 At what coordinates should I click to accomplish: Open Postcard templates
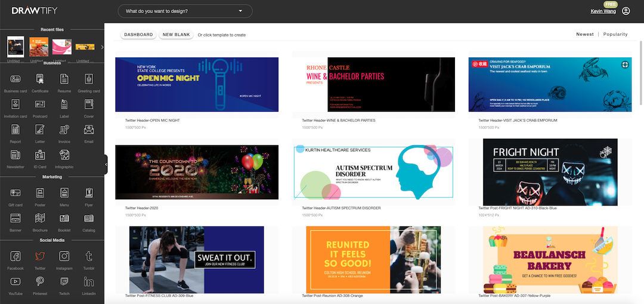pos(40,104)
